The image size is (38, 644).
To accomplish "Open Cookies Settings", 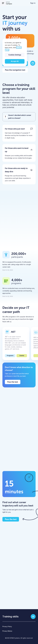I will pyautogui.click(x=15, y=55).
